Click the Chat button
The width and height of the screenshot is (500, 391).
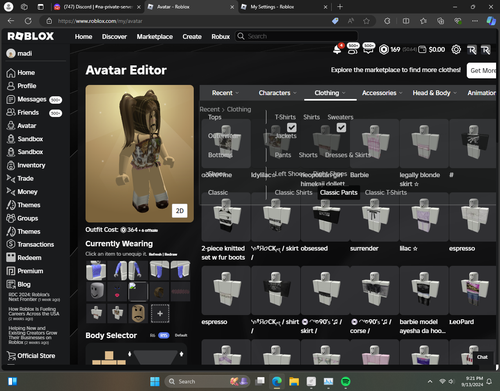482,357
